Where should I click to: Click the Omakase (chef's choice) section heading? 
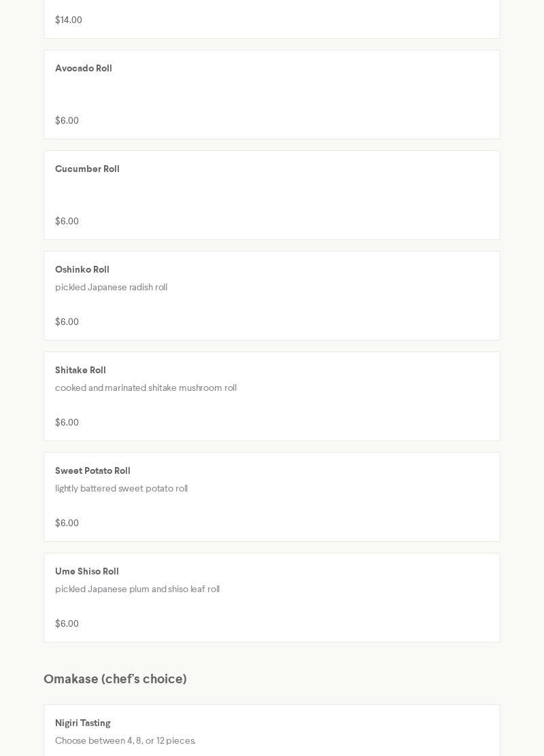pos(116,679)
